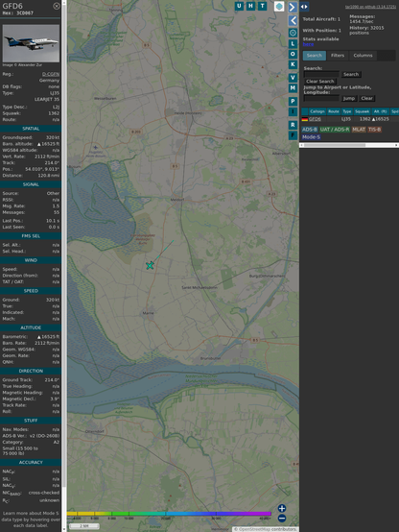Click the M map control button
This screenshot has height=532, width=399.
(x=293, y=88)
